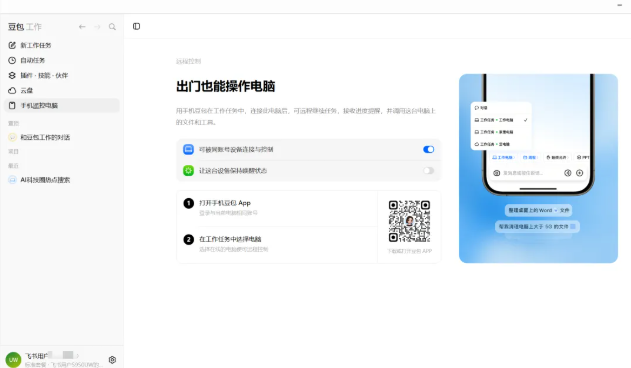
Task: Click the forward arrow in the sidebar header
Action: pyautogui.click(x=97, y=27)
